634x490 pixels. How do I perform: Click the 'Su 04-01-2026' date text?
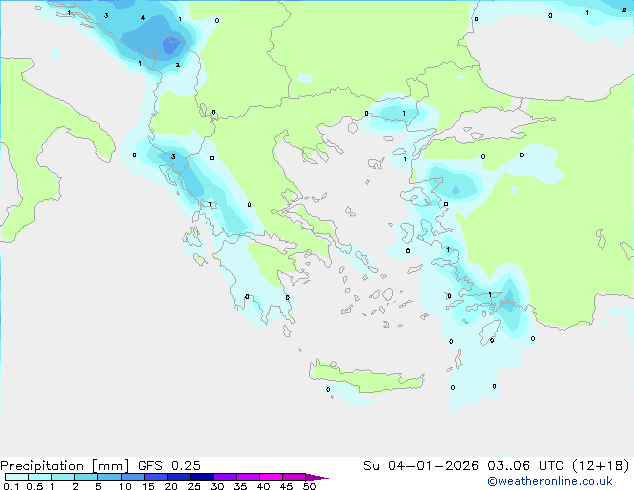tap(421, 466)
